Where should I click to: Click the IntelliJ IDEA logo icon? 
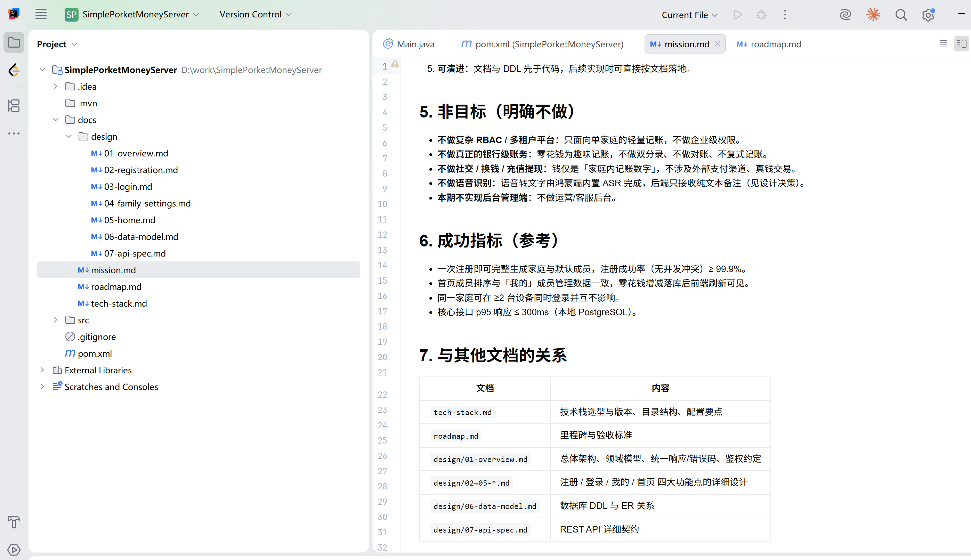pos(14,15)
